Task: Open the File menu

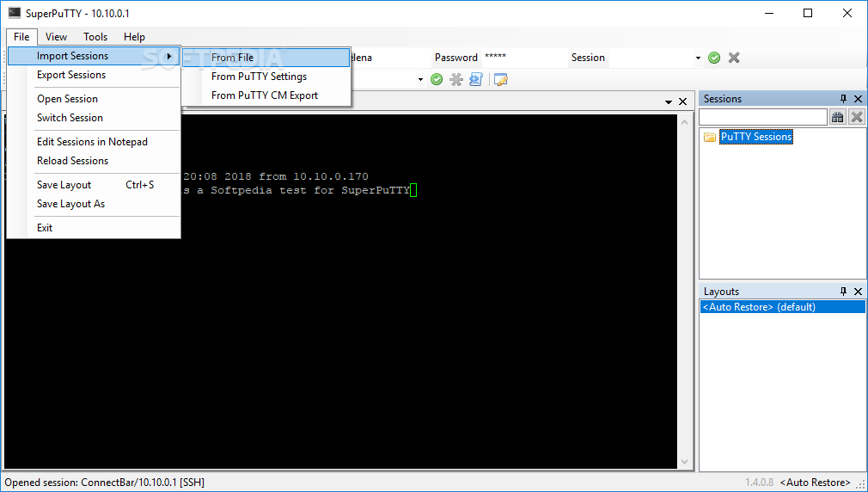Action: point(21,37)
